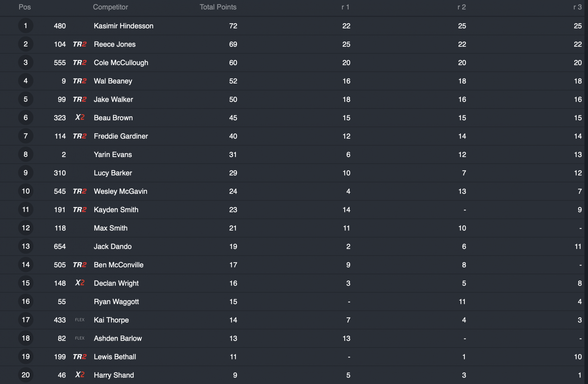
Task: Click the FLEX logo beside Ashden Barlow
Action: click(80, 338)
